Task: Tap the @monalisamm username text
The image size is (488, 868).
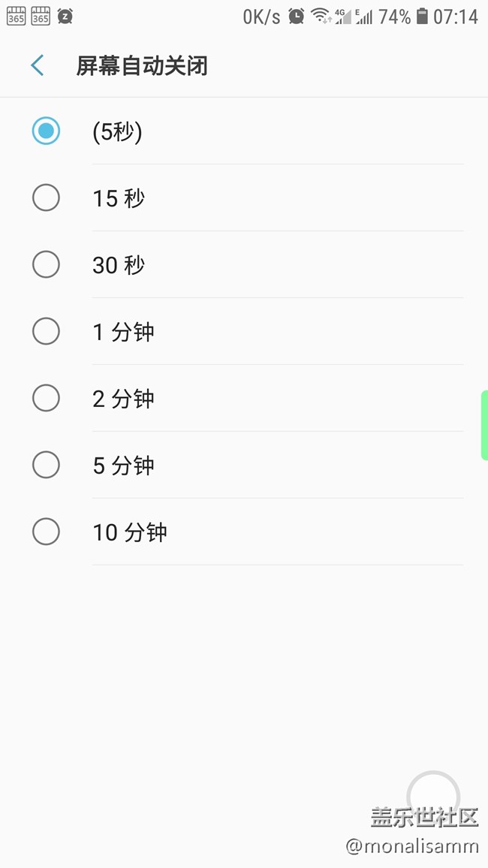Action: 412,846
